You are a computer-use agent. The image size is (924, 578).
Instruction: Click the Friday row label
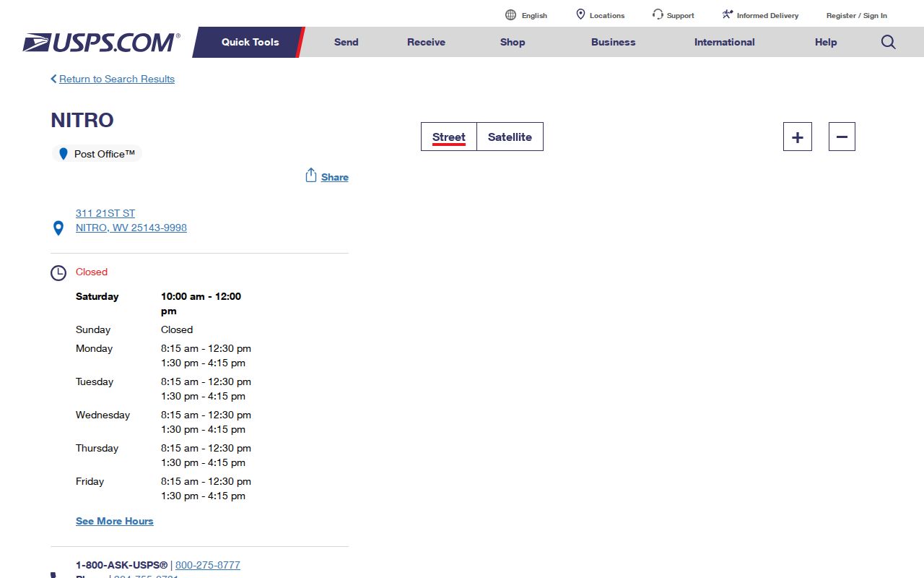90,481
